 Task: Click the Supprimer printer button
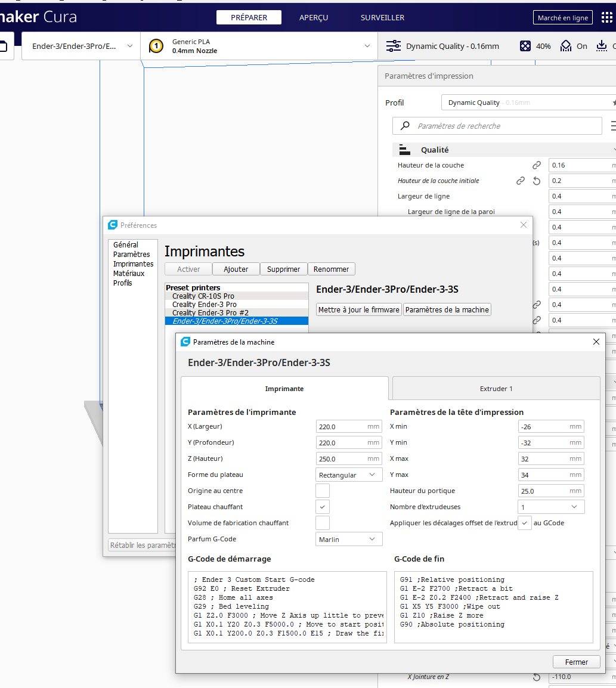[283, 269]
